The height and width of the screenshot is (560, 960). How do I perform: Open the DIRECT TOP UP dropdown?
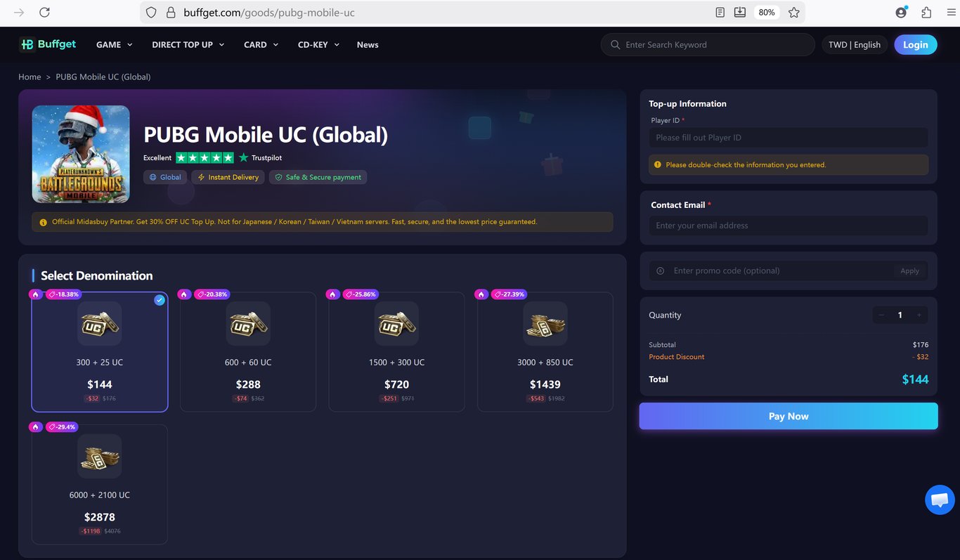188,45
